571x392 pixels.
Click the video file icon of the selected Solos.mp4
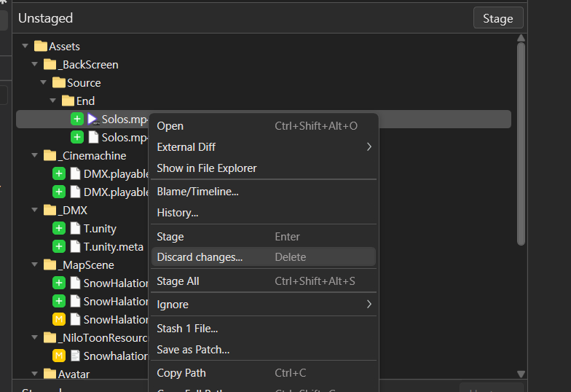click(92, 119)
